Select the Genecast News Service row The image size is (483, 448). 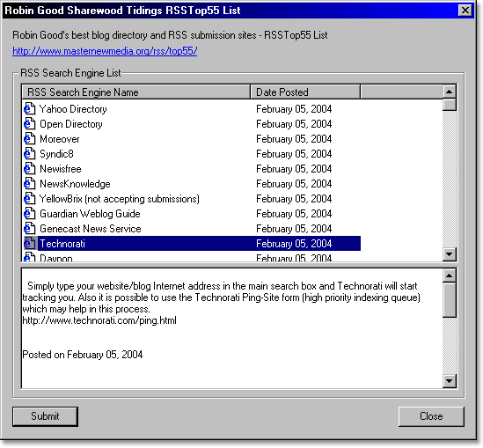pyautogui.click(x=192, y=229)
